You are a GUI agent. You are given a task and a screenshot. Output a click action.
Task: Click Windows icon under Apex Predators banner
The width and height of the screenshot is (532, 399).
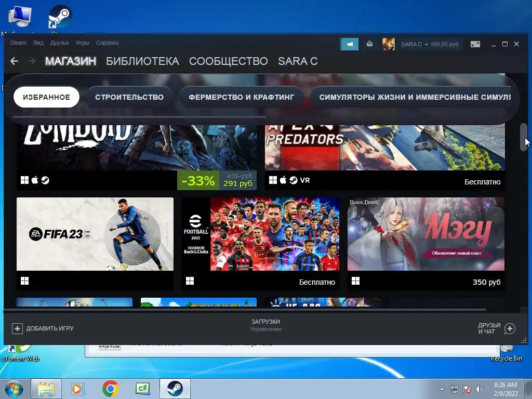273,180
